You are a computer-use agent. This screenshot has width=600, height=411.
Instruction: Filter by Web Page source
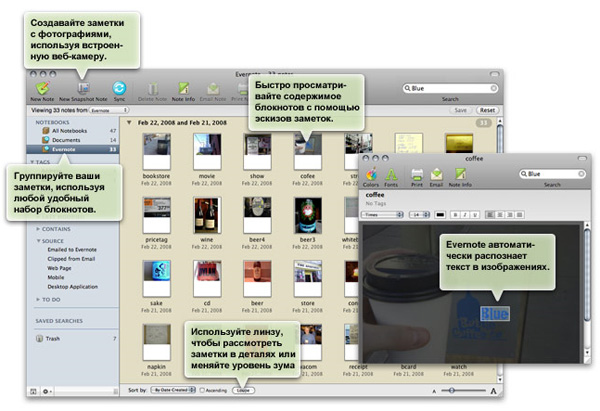pyautogui.click(x=59, y=268)
